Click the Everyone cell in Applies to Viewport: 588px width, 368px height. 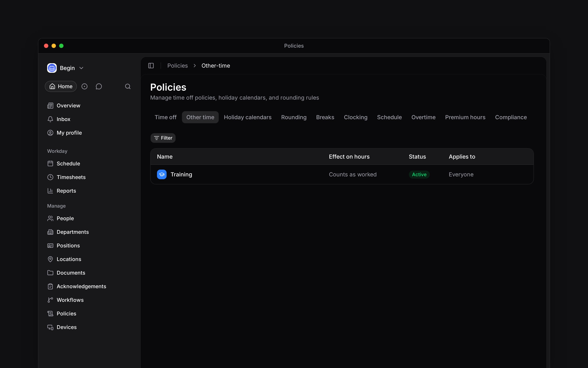pyautogui.click(x=461, y=175)
